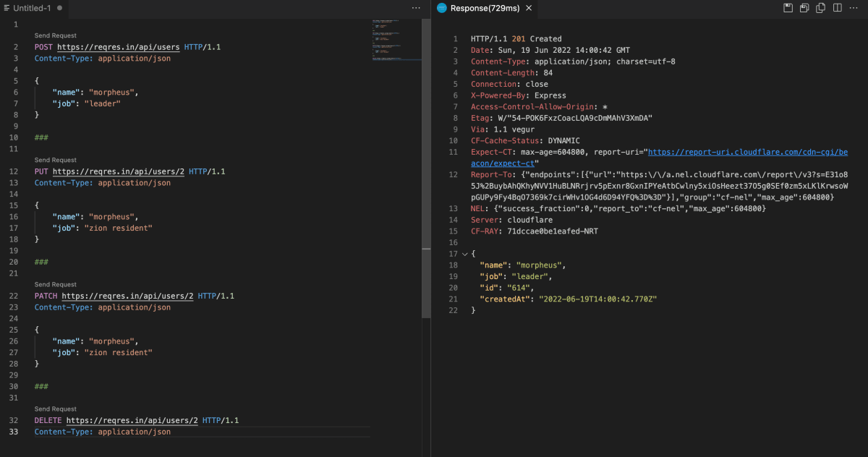Click the NEL header line
Screen dimensions: 868x457
618,209
